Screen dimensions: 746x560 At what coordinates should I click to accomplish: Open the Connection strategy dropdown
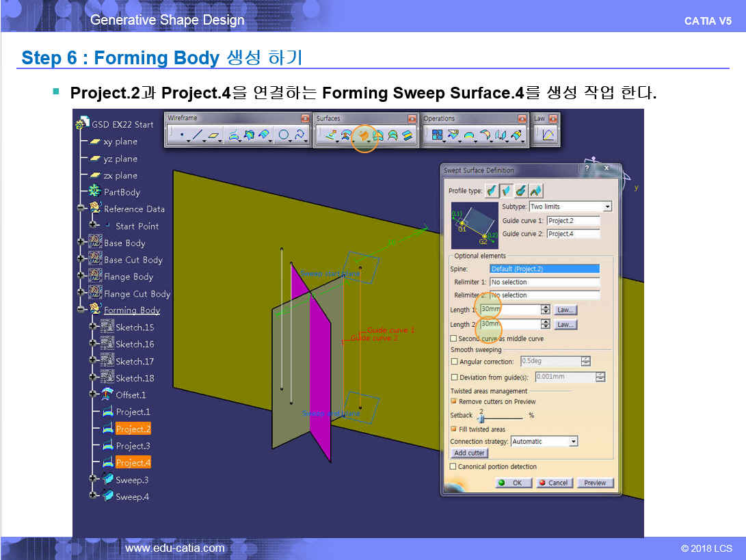coord(573,442)
